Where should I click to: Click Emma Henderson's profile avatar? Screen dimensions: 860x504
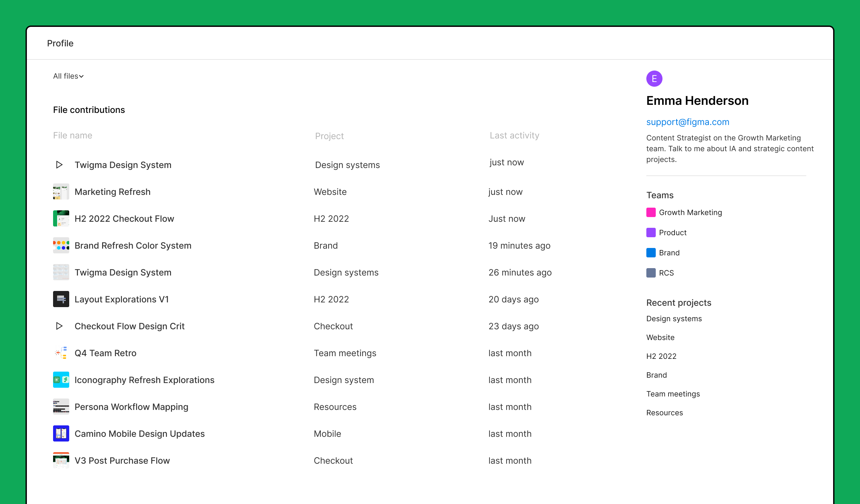654,78
